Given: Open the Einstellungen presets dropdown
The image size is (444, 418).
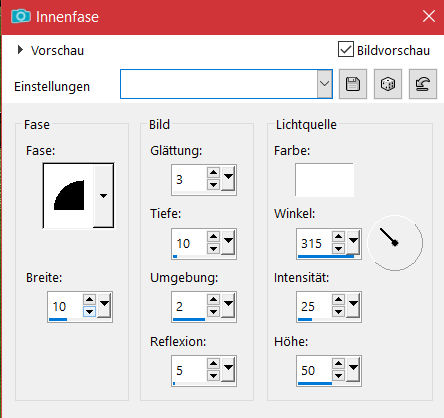Looking at the screenshot, I should (324, 84).
